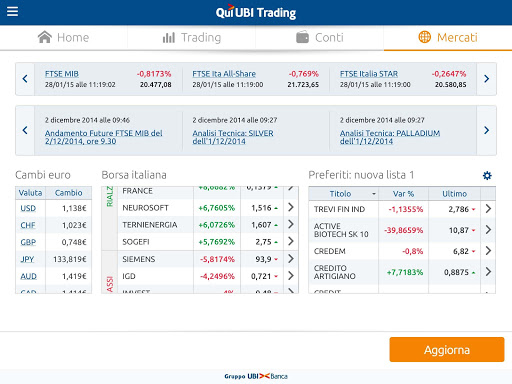Screen dimensions: 512x384
Task: Open the AUD currency link
Action: [x=28, y=276]
